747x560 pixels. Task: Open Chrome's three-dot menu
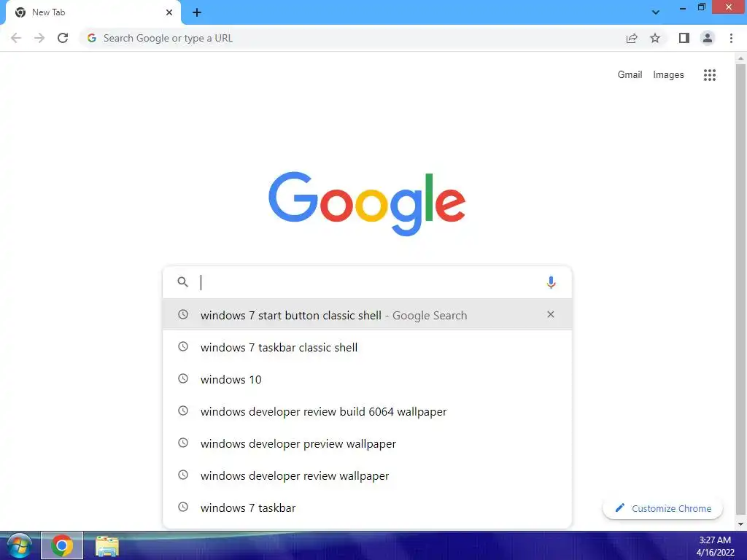[731, 38]
